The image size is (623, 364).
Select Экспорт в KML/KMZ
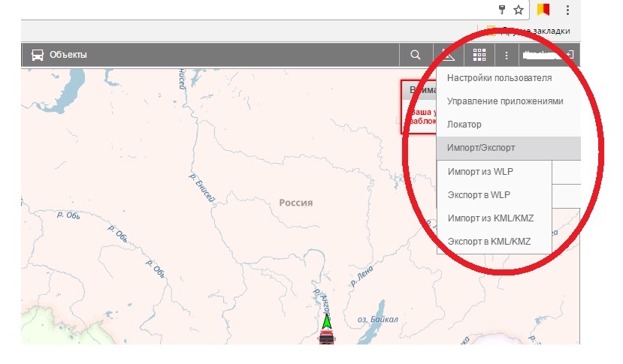pos(488,242)
